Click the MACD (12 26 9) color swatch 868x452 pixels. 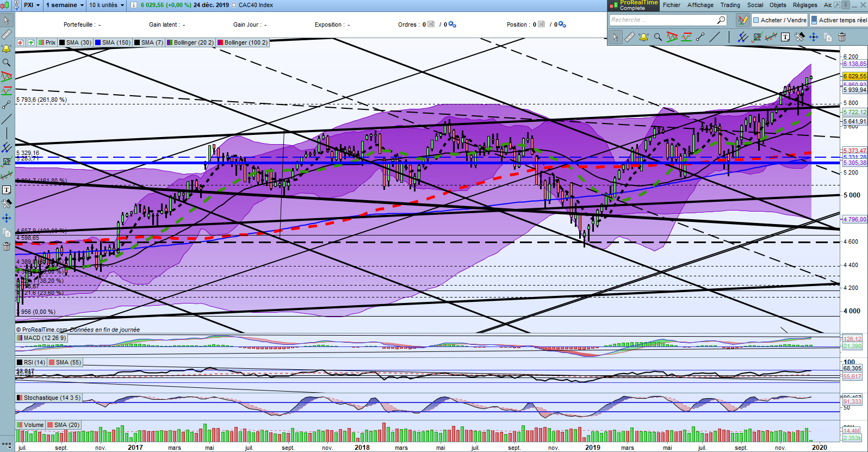pos(20,338)
